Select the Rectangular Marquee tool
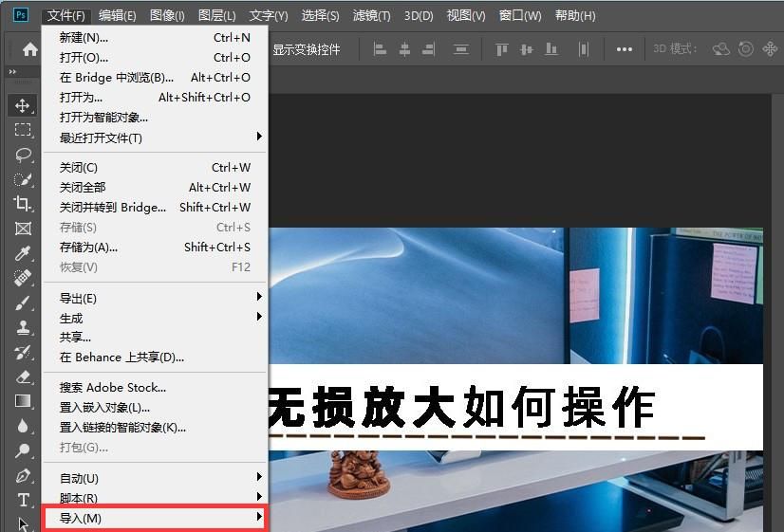Image resolution: width=784 pixels, height=532 pixels. pyautogui.click(x=23, y=130)
